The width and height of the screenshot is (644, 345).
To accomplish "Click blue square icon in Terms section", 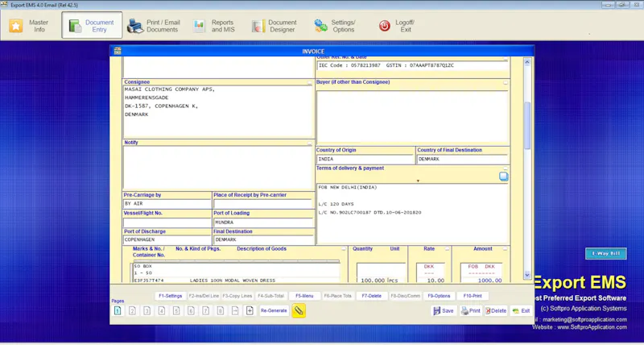I will coord(504,177).
